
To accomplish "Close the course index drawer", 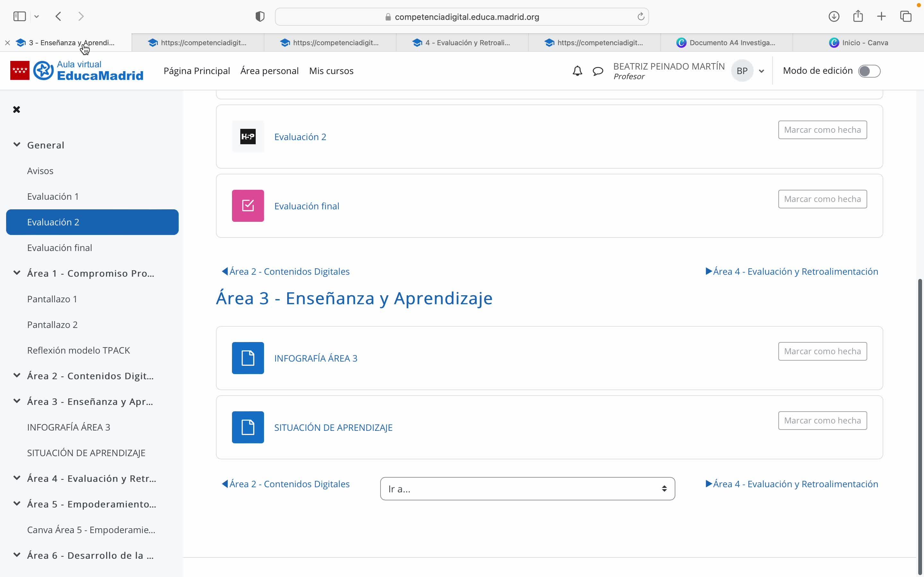I will [16, 110].
